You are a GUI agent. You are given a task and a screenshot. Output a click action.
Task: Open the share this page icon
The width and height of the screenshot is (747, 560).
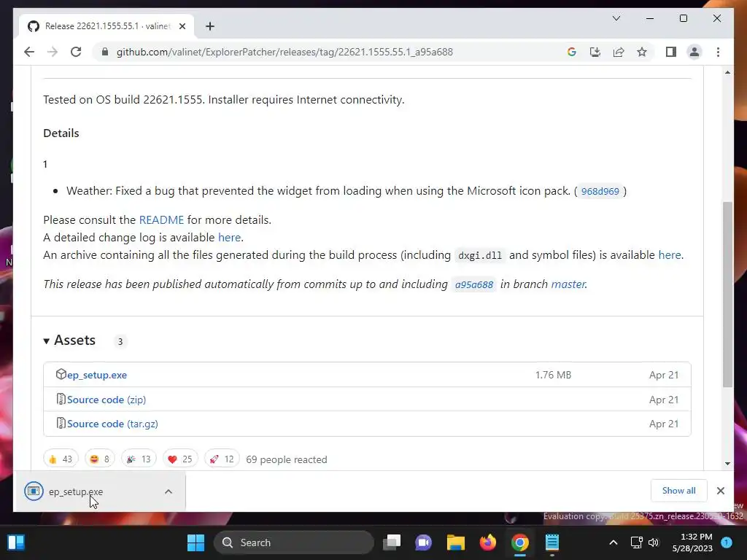click(x=619, y=52)
